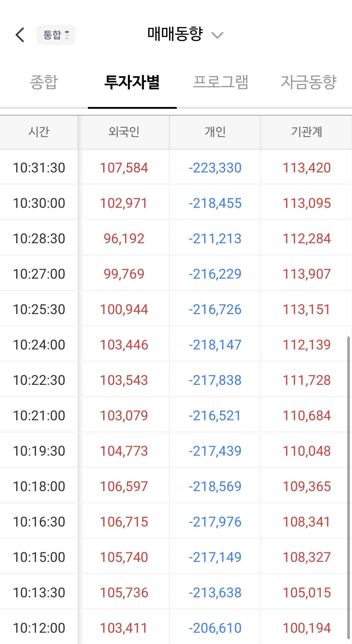Select the individual value -216,726 cell
352x644 pixels.
point(215,309)
